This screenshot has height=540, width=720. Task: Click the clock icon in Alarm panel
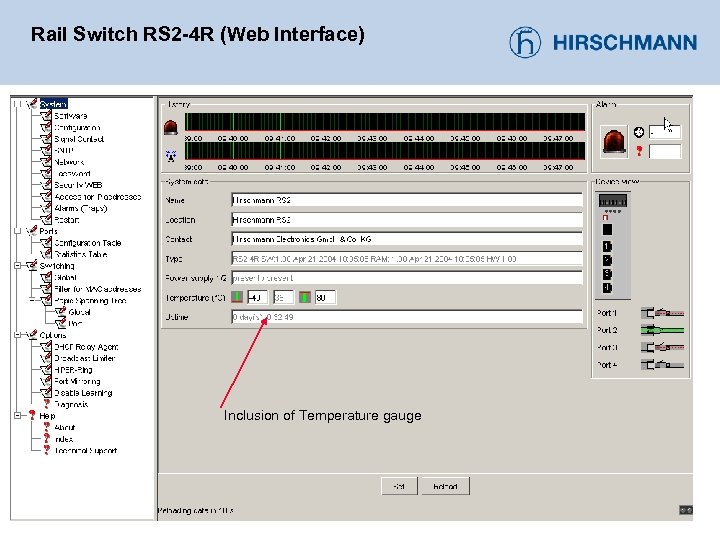[x=639, y=132]
